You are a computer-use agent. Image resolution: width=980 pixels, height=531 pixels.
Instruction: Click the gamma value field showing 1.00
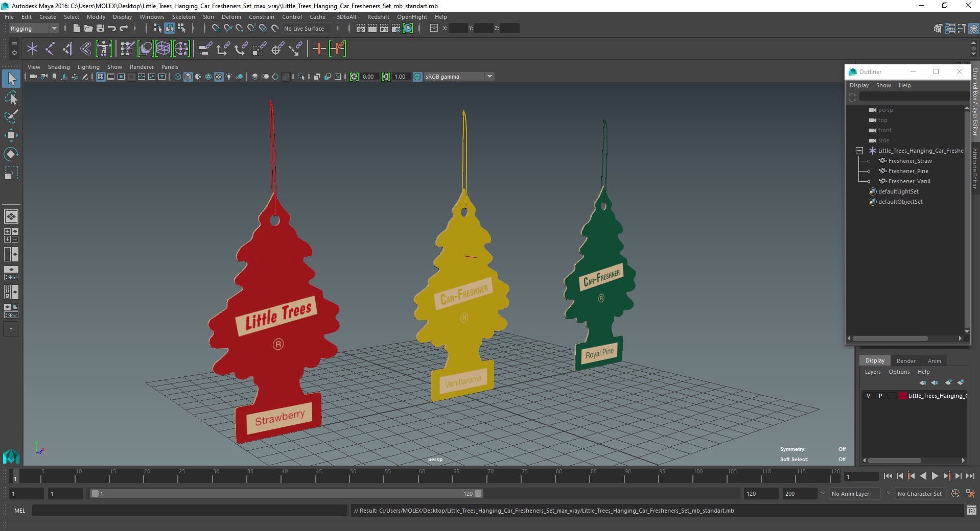click(401, 77)
